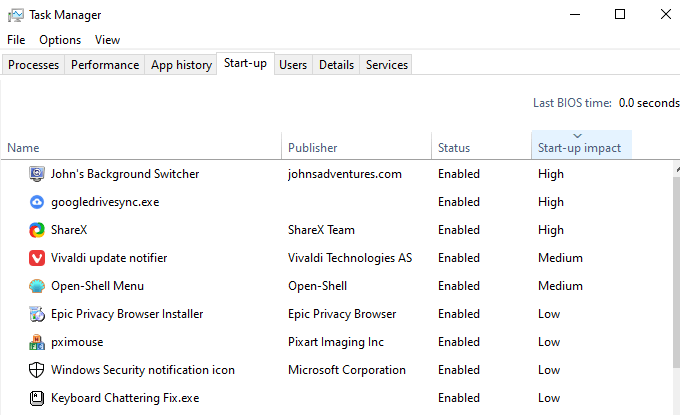Select the ShareX app icon
The height and width of the screenshot is (415, 680).
tap(36, 230)
